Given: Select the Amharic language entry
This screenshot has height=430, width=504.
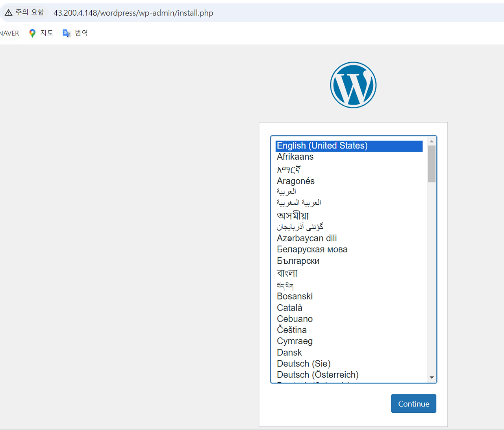Looking at the screenshot, I should tap(349, 169).
